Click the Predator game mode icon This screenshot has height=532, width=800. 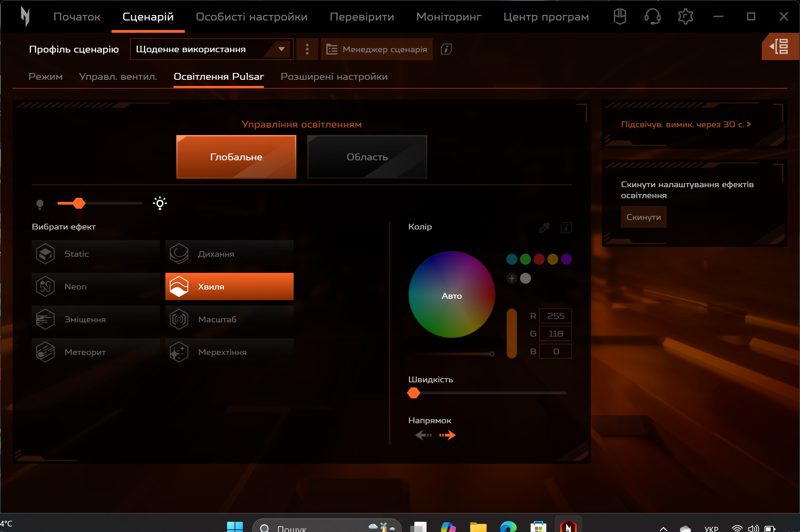point(620,16)
